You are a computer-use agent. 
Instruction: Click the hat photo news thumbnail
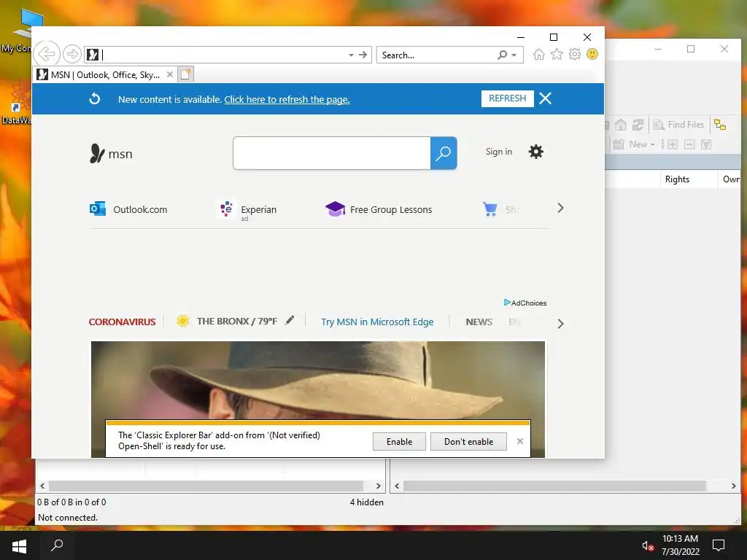(x=318, y=380)
